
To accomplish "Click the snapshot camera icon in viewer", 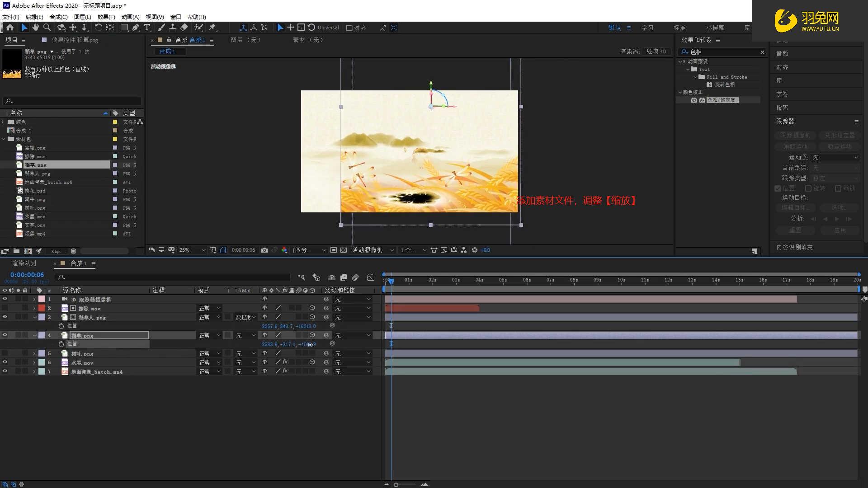I will 264,250.
